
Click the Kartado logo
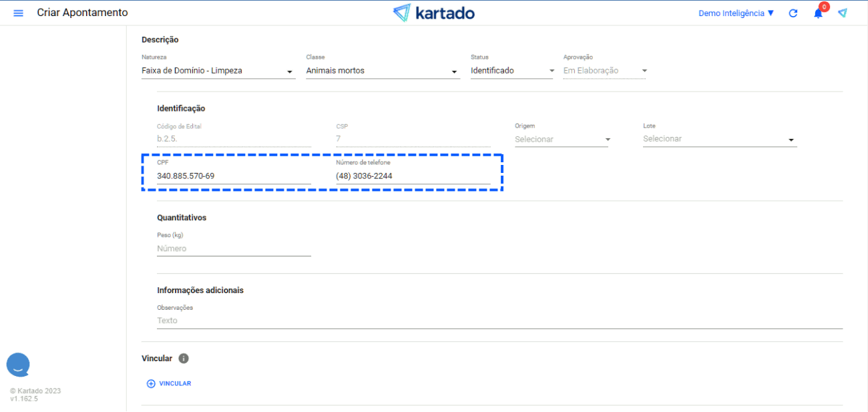(433, 13)
